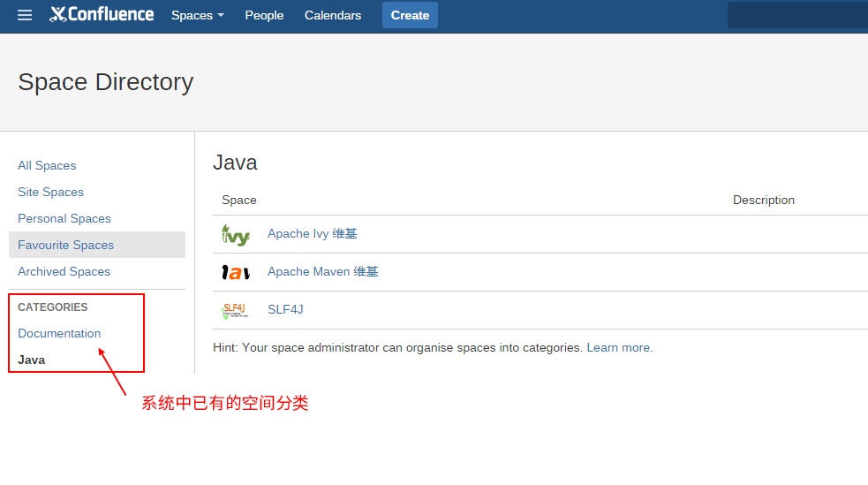Show Archived Spaces list
The image size is (868, 485).
[x=64, y=271]
